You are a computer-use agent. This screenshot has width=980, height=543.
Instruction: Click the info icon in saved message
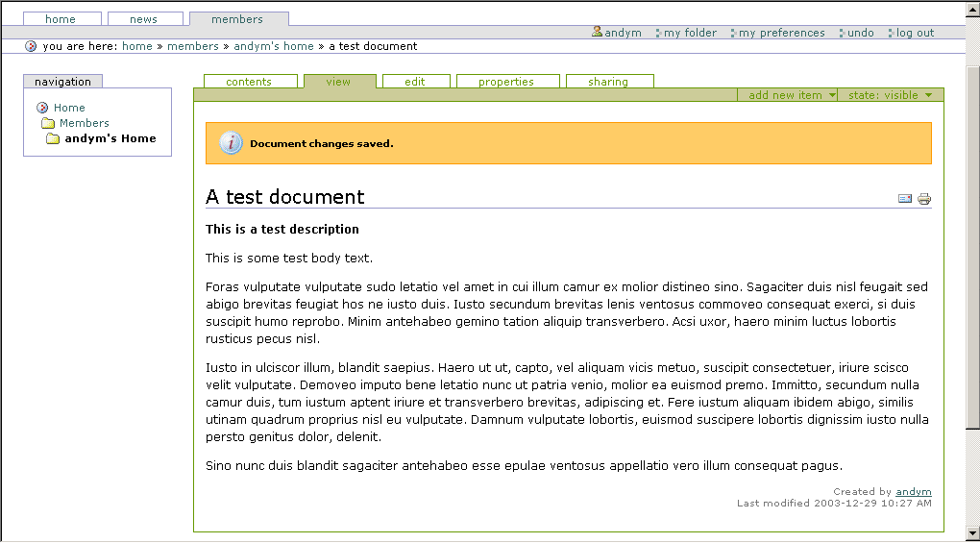point(231,143)
